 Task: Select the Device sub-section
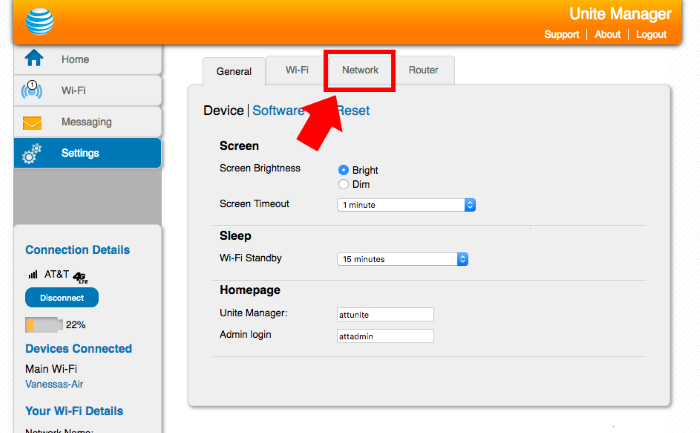click(x=224, y=110)
